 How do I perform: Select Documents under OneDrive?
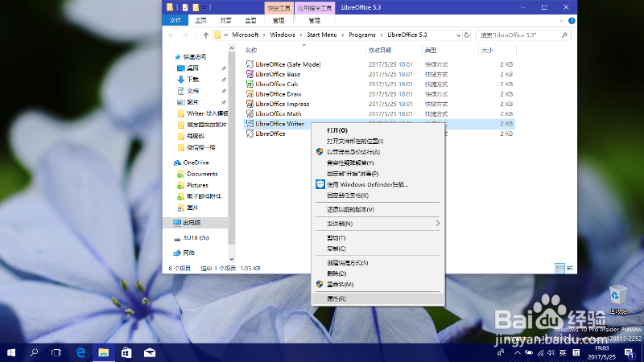tap(202, 174)
